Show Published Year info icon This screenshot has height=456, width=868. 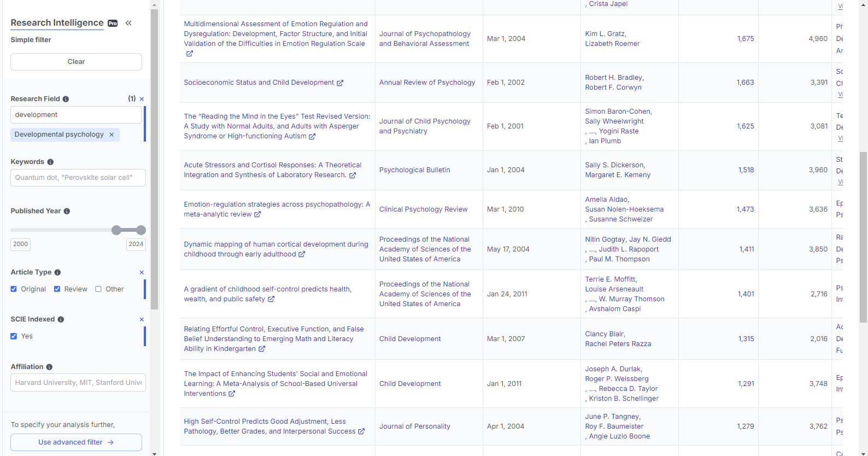click(67, 211)
